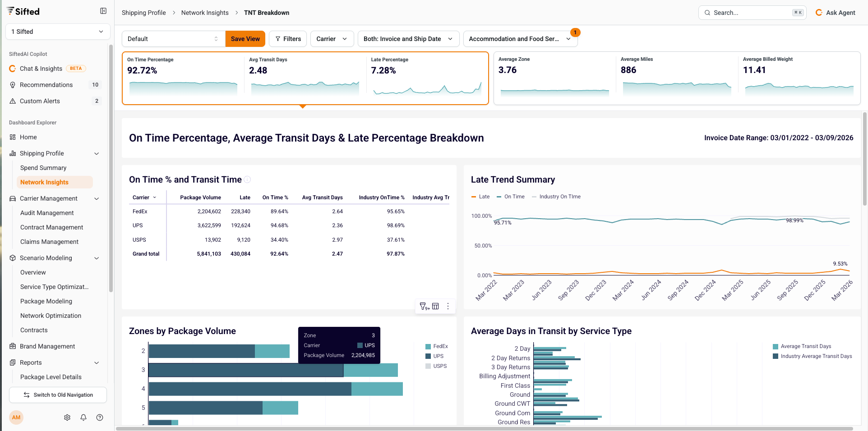Click the Carrier Management icon
Screen dimensions: 868x431
[13, 198]
